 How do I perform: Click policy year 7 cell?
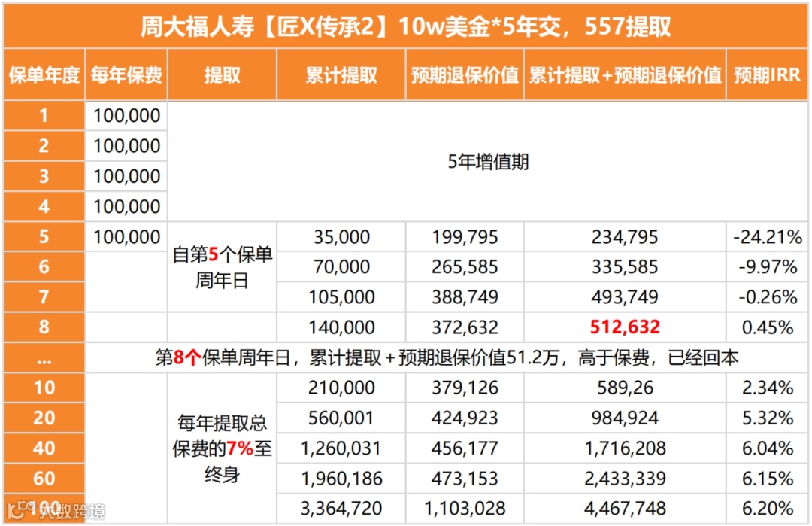click(44, 297)
